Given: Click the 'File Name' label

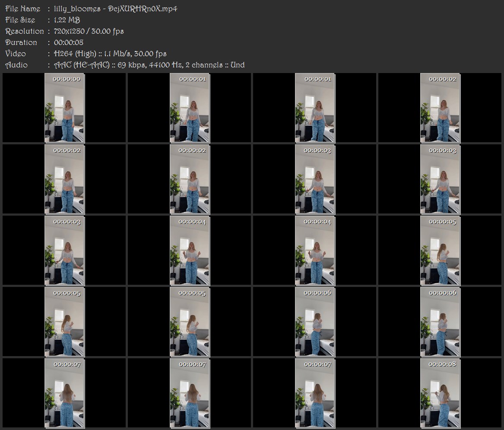Looking at the screenshot, I should (x=23, y=9).
